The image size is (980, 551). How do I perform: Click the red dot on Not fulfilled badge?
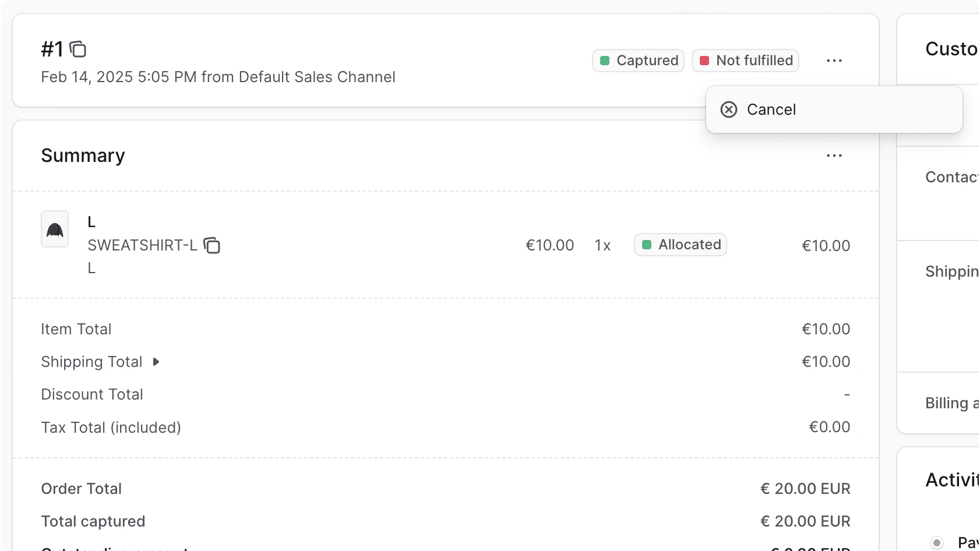tap(705, 60)
